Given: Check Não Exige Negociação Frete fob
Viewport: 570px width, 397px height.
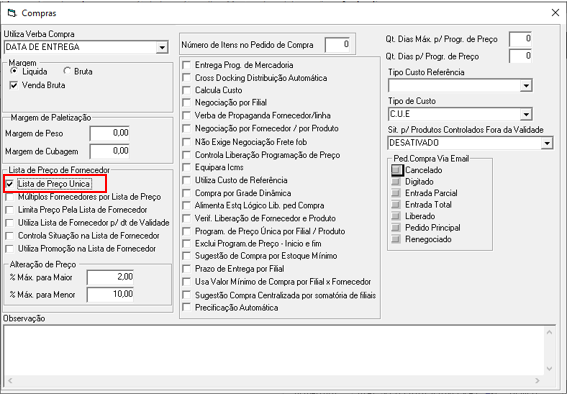Looking at the screenshot, I should click(x=186, y=142).
